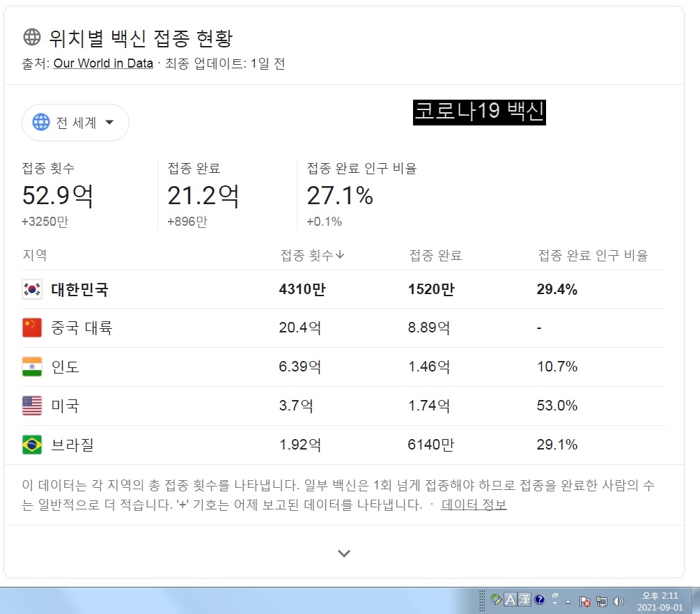The width and height of the screenshot is (700, 614).
Task: Click the India flag icon
Action: (32, 367)
